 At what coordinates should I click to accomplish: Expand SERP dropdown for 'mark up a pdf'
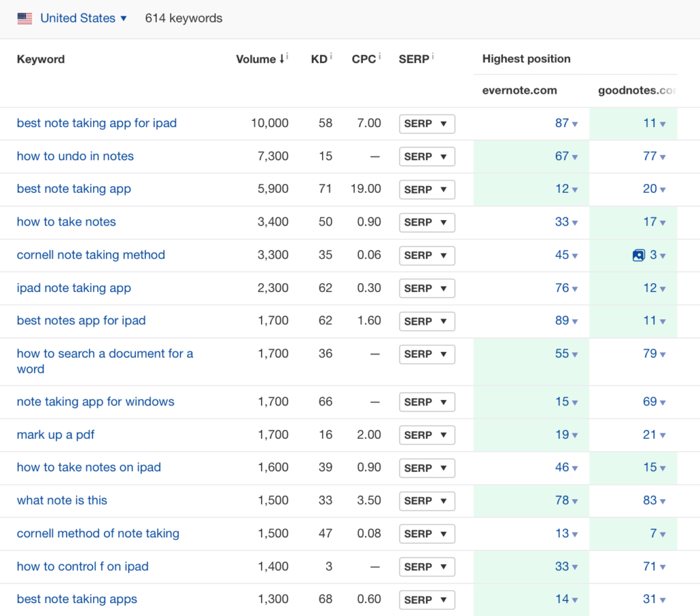[x=427, y=436]
